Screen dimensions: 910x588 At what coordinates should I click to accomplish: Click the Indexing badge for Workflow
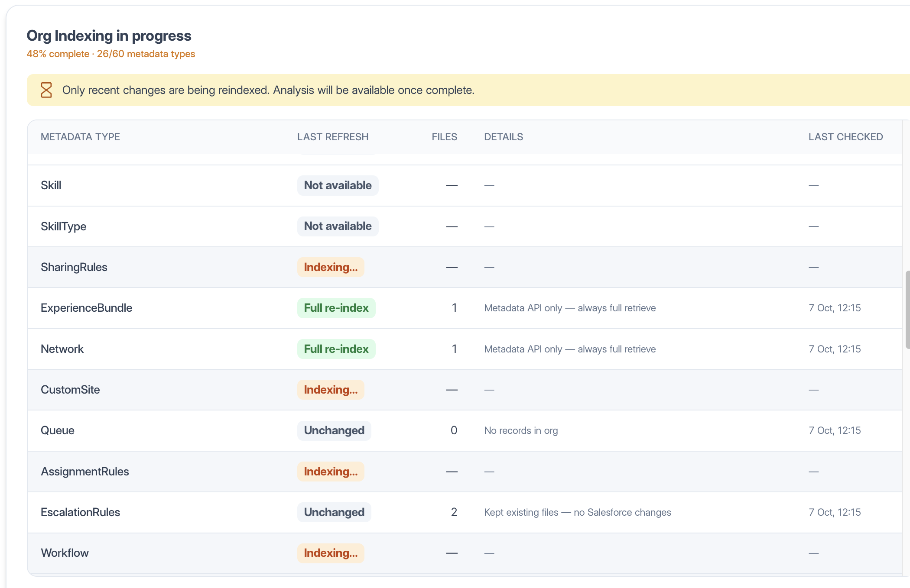(x=331, y=553)
